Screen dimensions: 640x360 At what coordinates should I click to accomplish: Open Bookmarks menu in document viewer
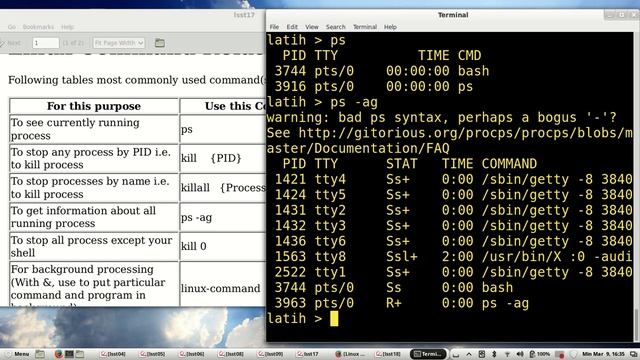[x=38, y=27]
